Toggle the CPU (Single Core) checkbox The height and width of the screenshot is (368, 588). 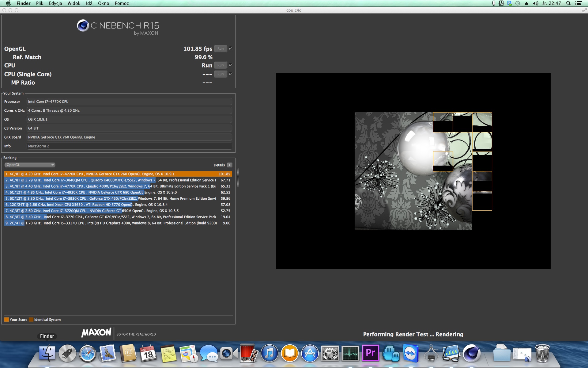point(231,74)
